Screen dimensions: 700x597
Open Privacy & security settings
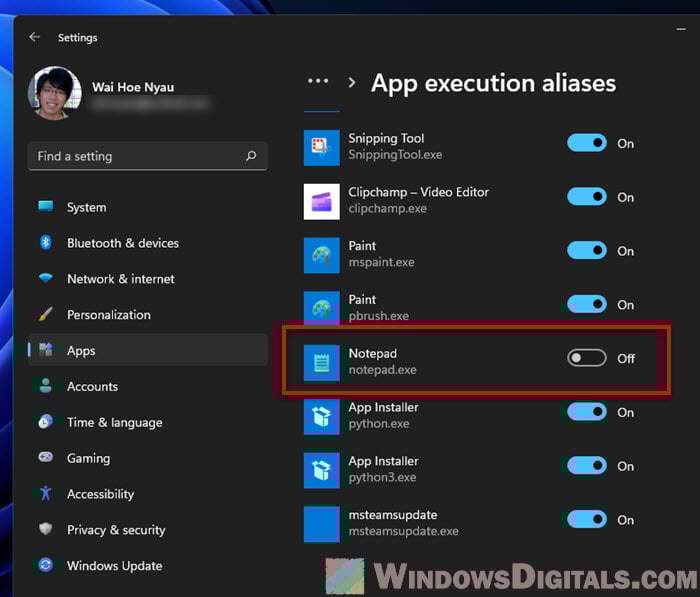tap(147, 530)
